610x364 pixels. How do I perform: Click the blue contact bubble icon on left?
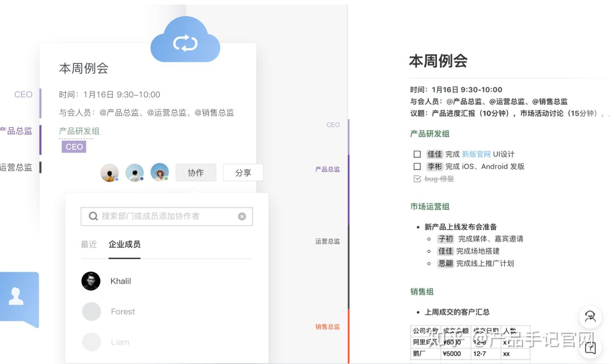(x=16, y=296)
